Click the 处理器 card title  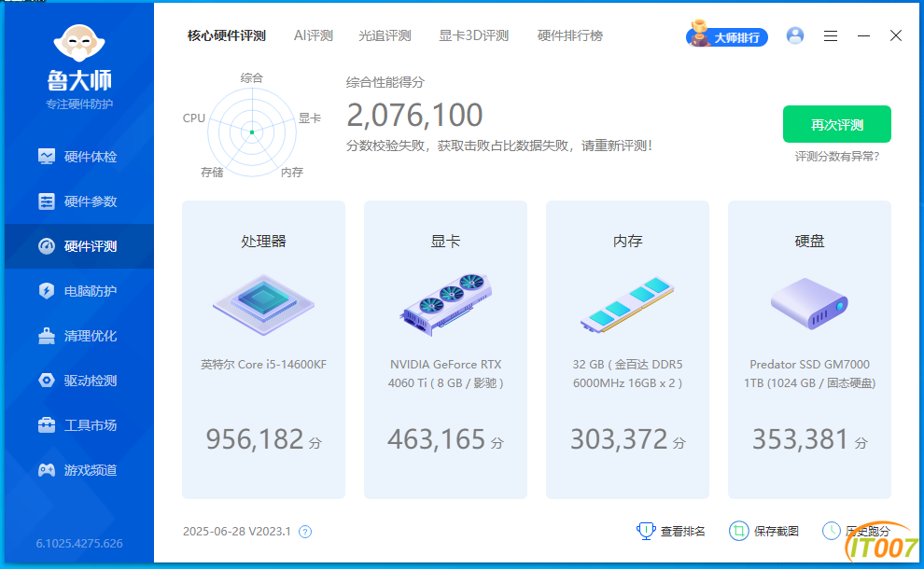coord(263,241)
